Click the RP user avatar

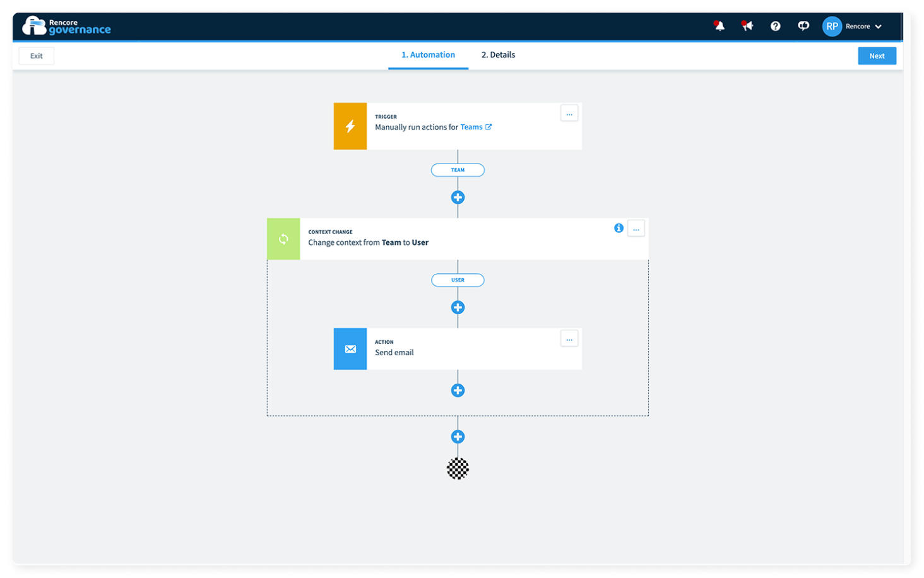coord(832,27)
